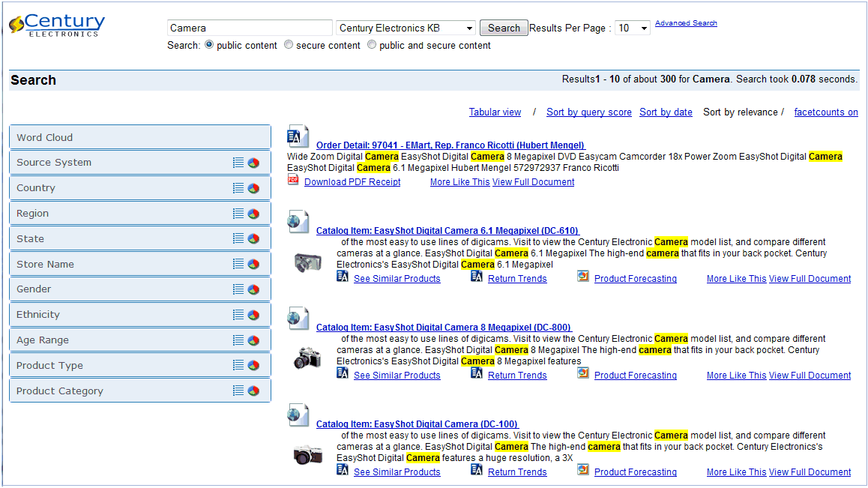Open pie chart for Product Type facet
Viewport: 868px width, 488px height.
(253, 365)
